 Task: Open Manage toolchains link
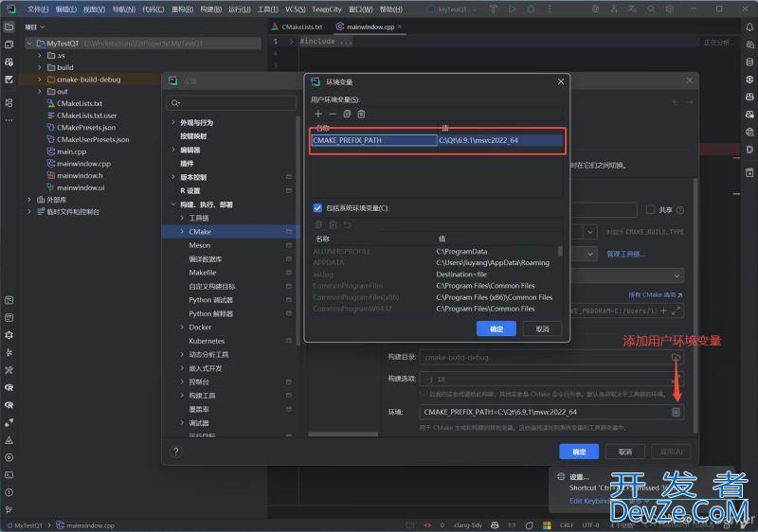pos(626,254)
